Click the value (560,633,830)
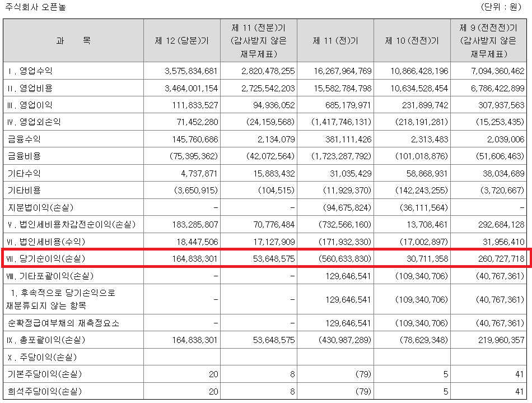The image size is (532, 403). tap(345, 259)
